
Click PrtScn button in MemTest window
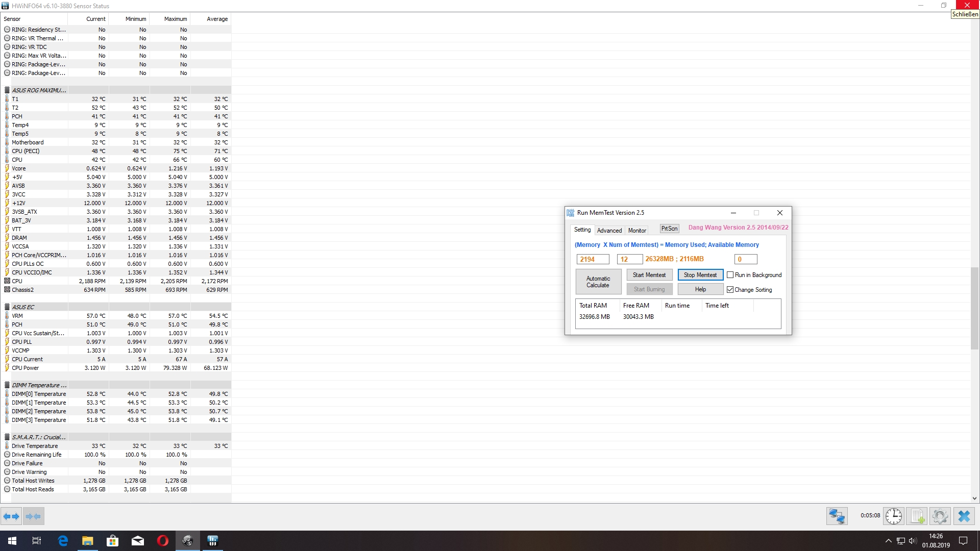pyautogui.click(x=669, y=229)
